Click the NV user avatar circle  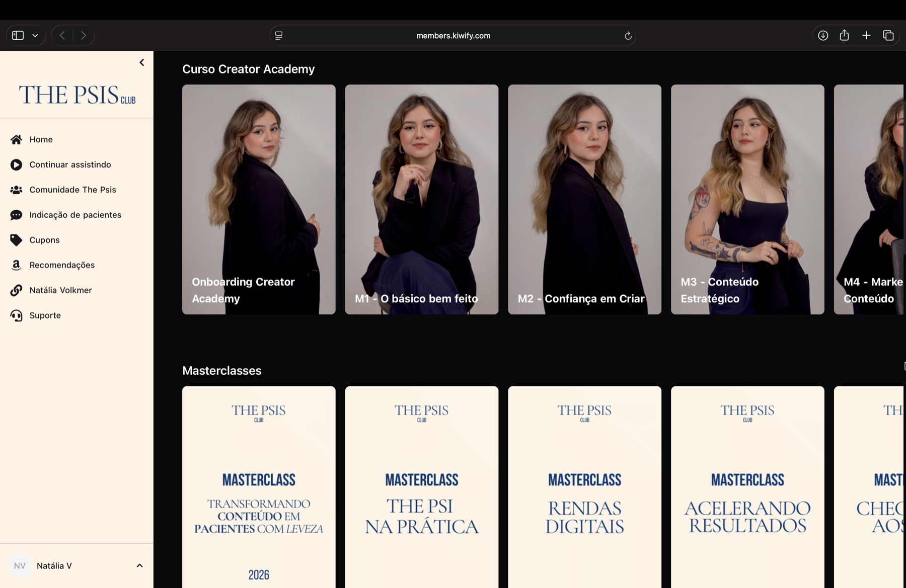(20, 566)
